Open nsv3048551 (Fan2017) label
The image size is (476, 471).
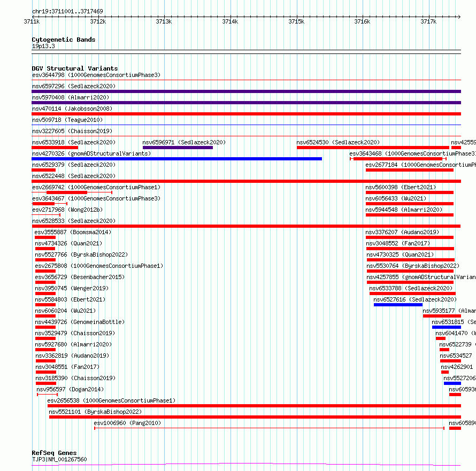[x=67, y=367]
